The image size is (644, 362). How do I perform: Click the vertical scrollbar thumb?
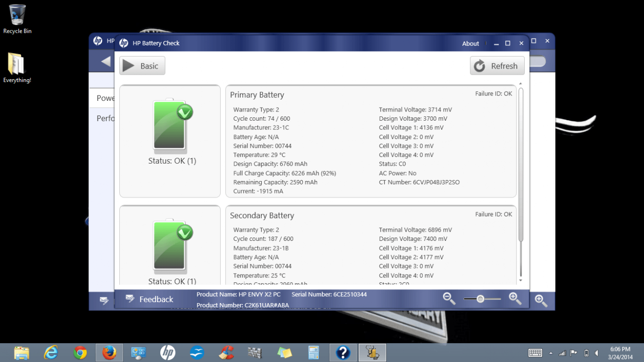point(521,164)
